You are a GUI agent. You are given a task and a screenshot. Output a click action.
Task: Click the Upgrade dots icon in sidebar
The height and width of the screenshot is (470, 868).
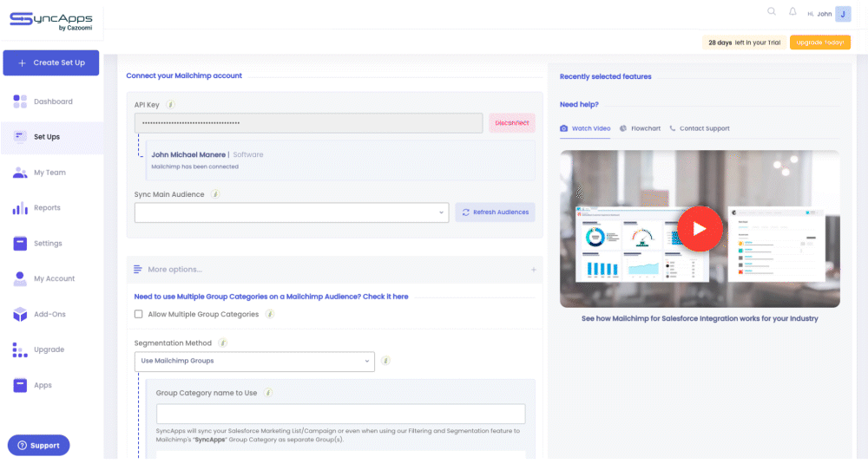20,349
